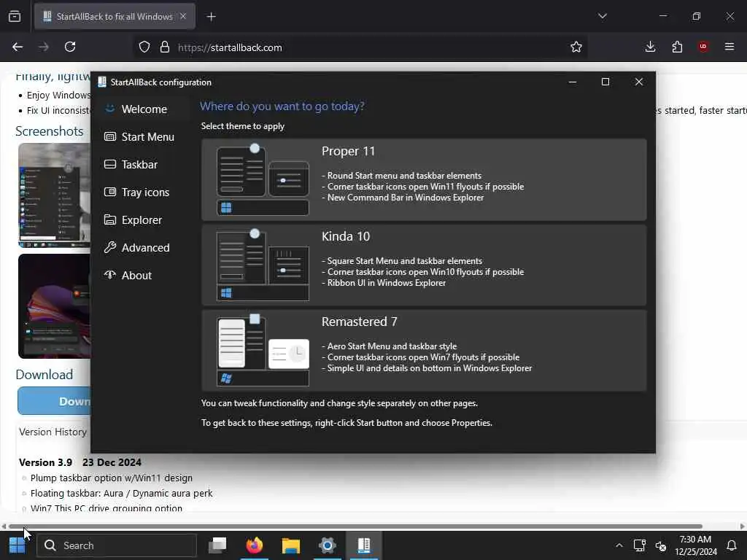Expand hidden tray icons chevron

(619, 545)
